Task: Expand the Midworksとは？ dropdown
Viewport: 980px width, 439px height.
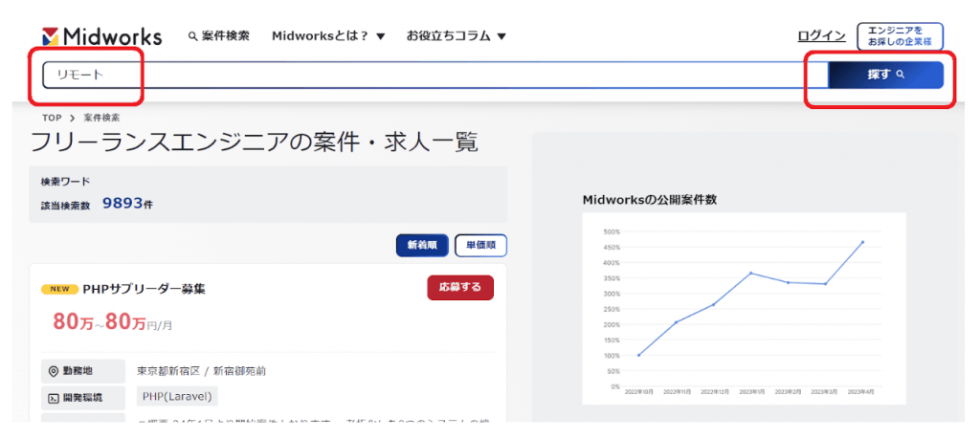Action: point(328,36)
